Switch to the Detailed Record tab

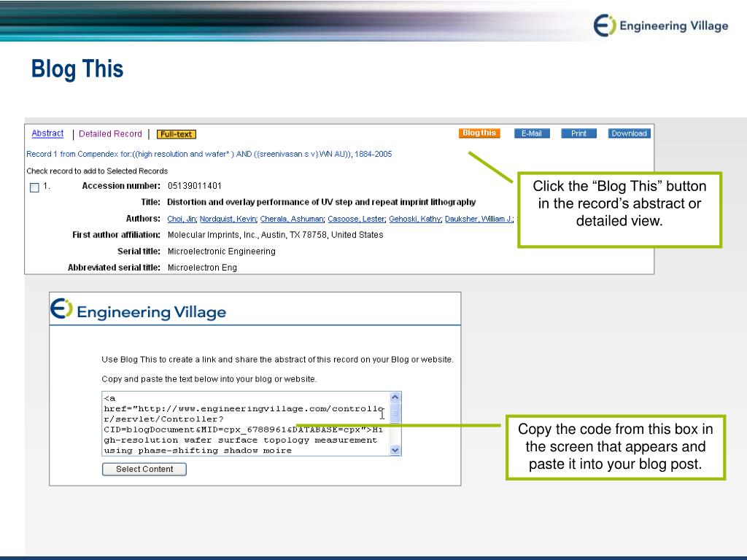[x=111, y=134]
